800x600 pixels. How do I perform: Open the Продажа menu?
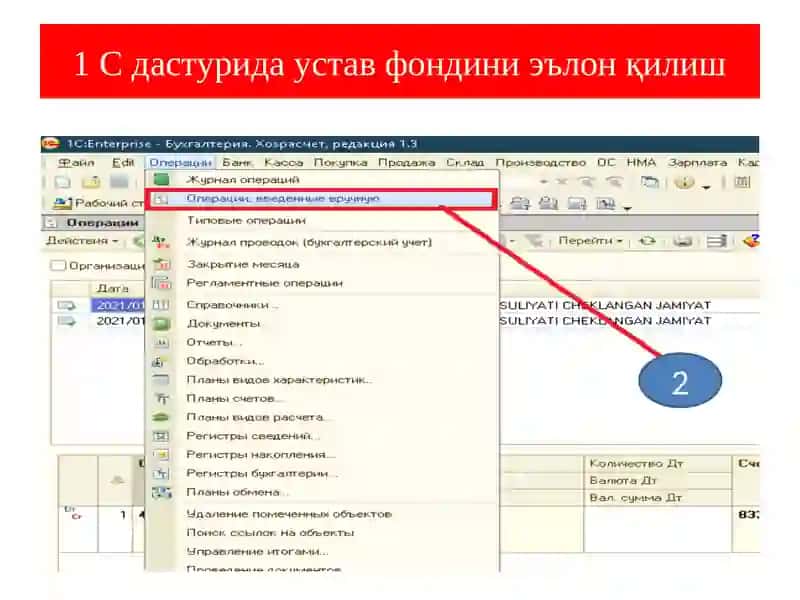[407, 163]
